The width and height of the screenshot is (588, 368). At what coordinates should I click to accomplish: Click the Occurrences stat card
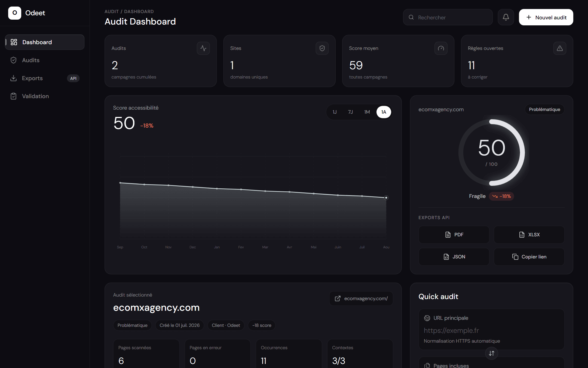tap(289, 354)
